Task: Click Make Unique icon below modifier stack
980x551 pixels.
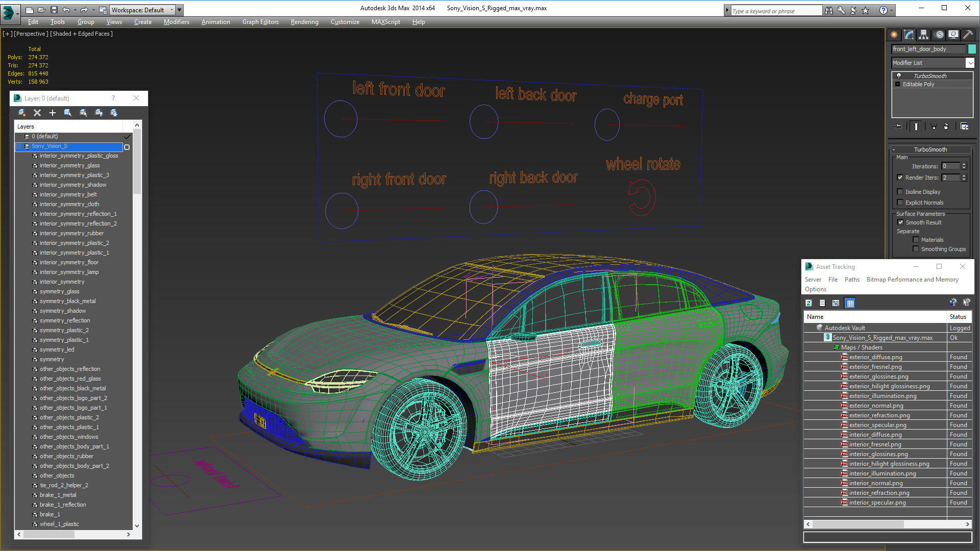Action: 934,126
